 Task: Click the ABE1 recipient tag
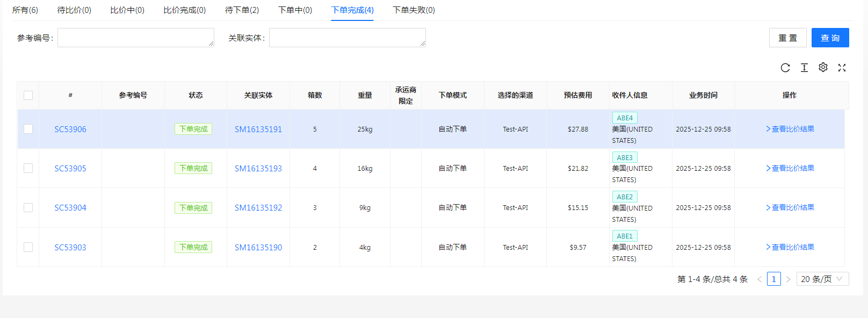click(625, 236)
